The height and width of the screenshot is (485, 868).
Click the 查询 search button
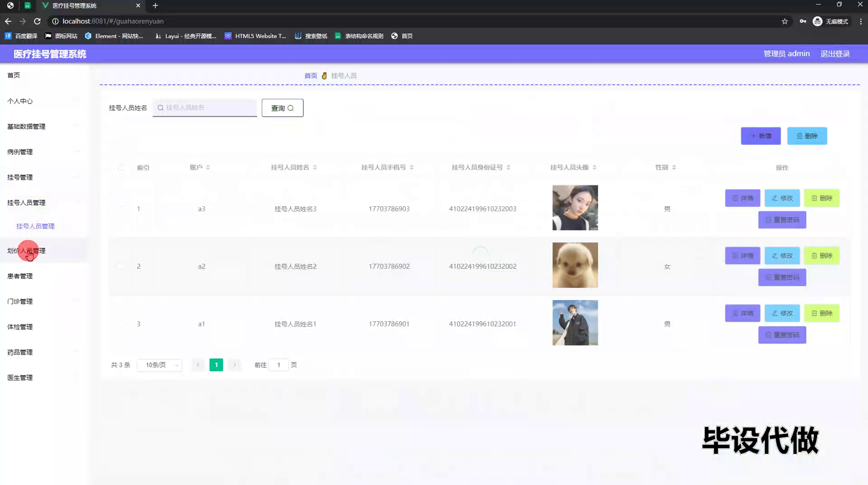[283, 108]
